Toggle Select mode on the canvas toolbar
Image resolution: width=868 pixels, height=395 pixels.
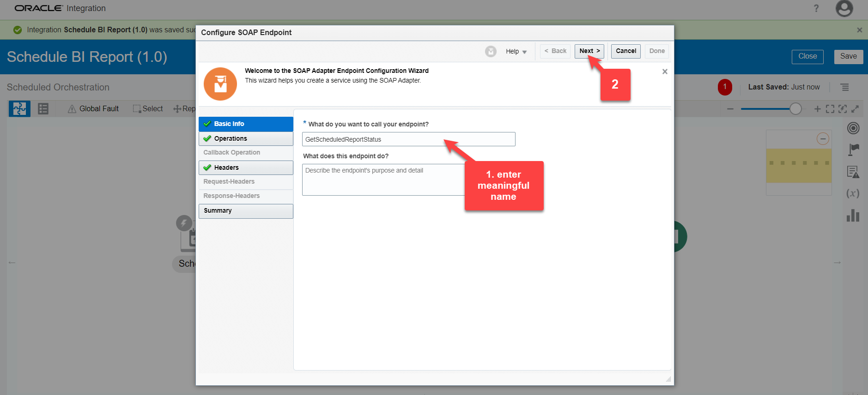tap(148, 109)
